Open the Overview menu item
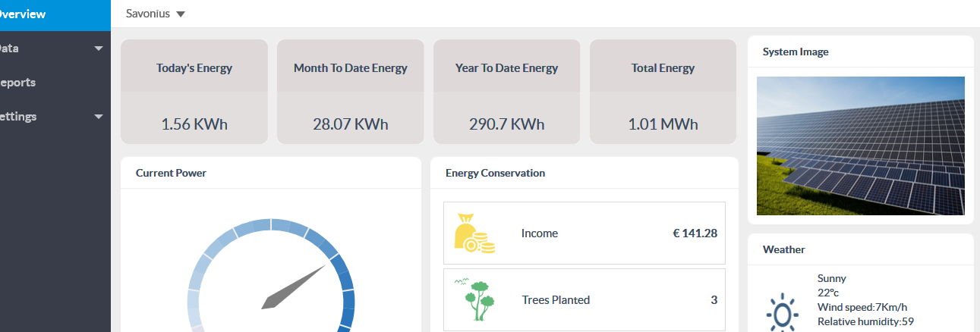 [55, 15]
